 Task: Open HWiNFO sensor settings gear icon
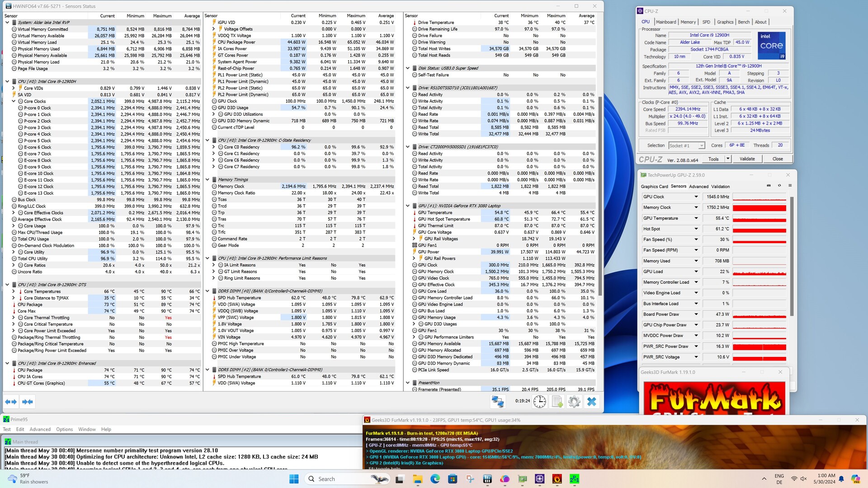point(574,401)
